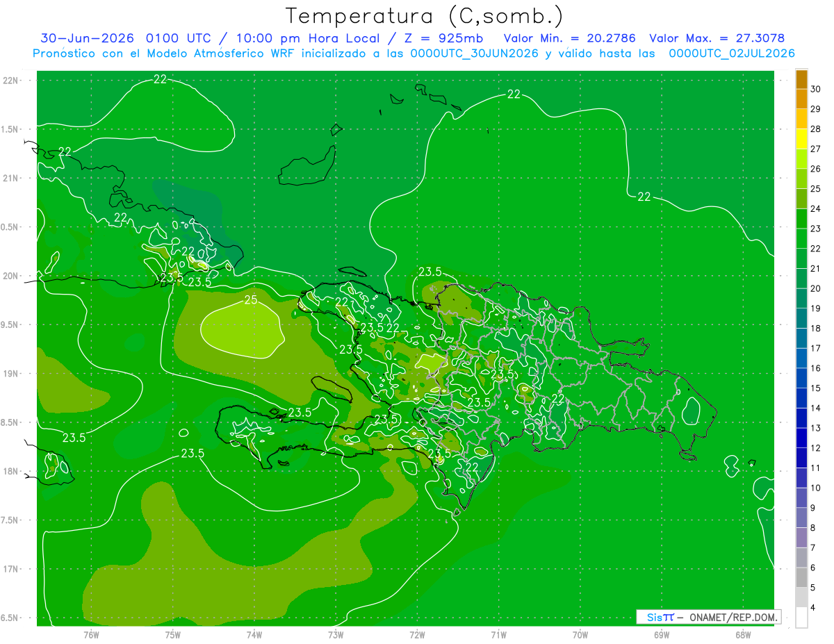This screenshot has height=644, width=834.
Task: Select the date "30-Jun-2026" in the header
Action: 87,38
